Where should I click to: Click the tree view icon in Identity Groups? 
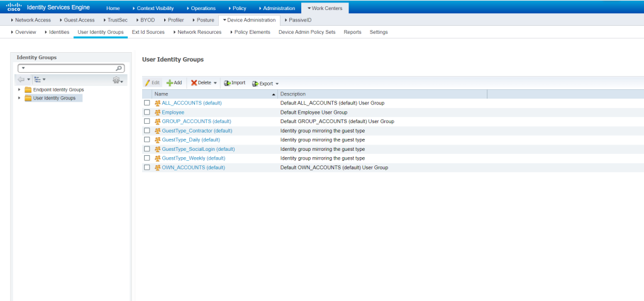[37, 79]
